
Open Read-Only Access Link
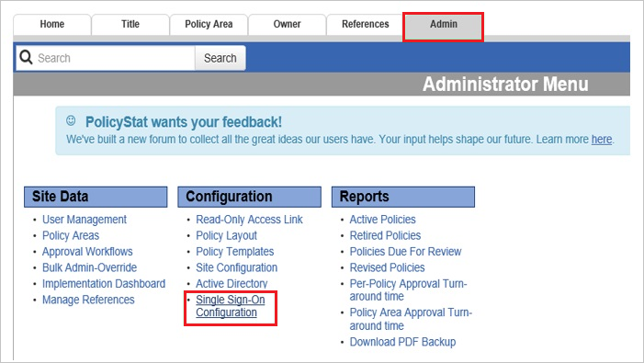249,220
